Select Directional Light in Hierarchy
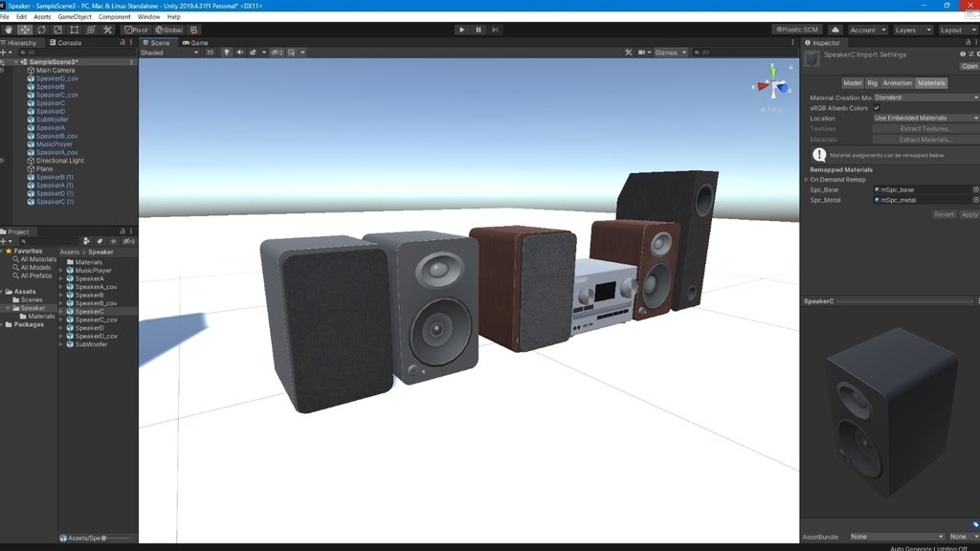The height and width of the screenshot is (551, 980). click(59, 161)
